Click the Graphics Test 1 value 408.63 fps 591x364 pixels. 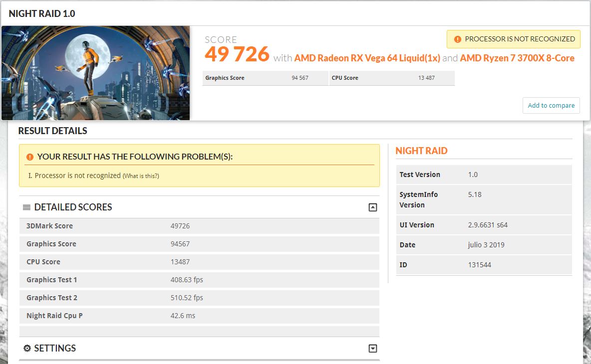(187, 280)
